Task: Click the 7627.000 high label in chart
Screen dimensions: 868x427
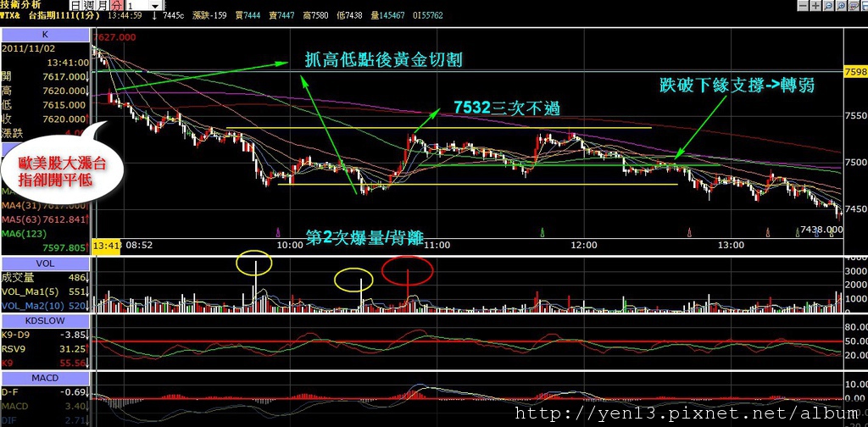Action: [115, 37]
